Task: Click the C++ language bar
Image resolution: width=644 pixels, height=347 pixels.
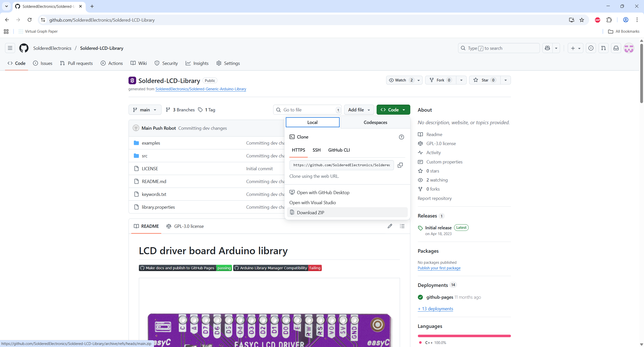Action: tap(464, 336)
